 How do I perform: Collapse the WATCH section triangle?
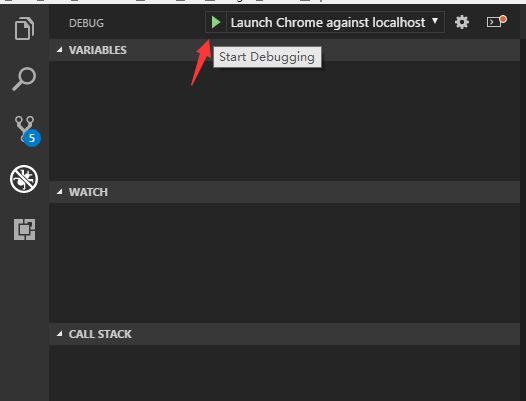[60, 192]
